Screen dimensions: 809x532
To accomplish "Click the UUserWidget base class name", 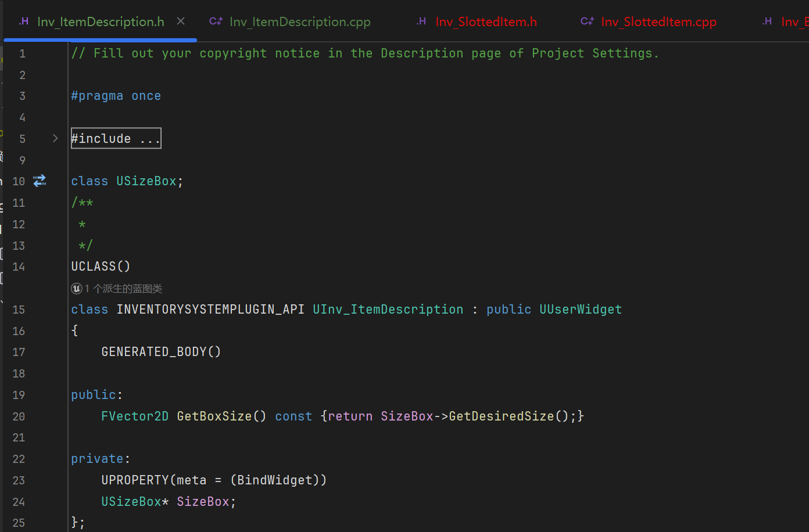I will tap(581, 310).
